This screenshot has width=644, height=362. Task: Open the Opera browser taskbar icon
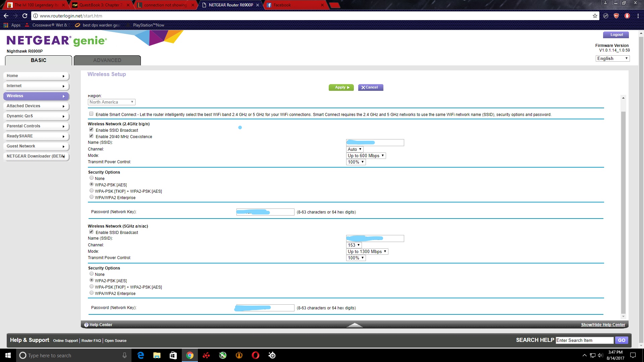click(x=256, y=355)
